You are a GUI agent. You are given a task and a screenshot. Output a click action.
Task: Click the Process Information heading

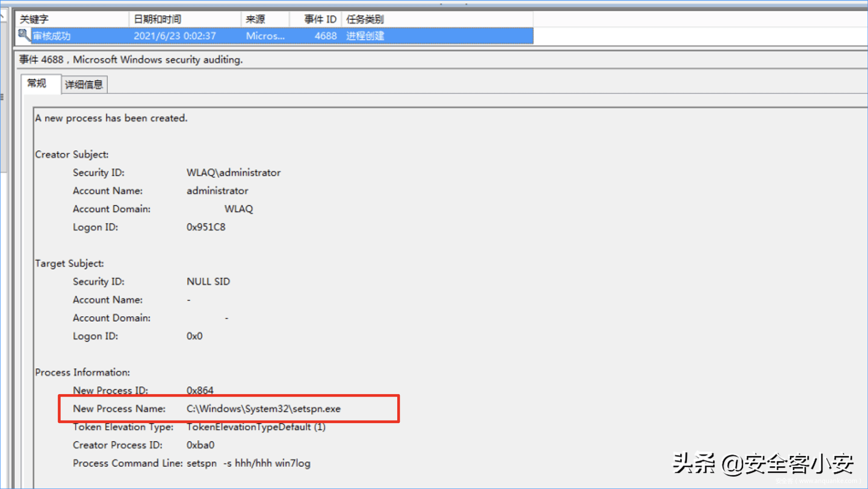[x=83, y=372]
